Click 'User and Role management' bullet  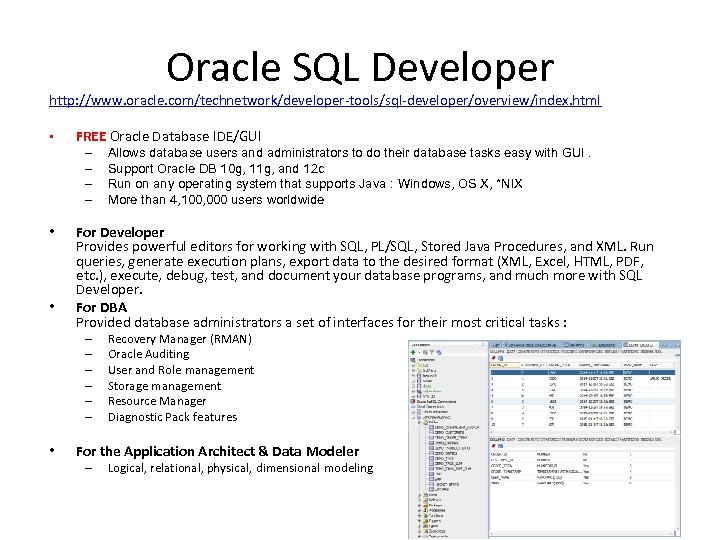pyautogui.click(x=181, y=370)
